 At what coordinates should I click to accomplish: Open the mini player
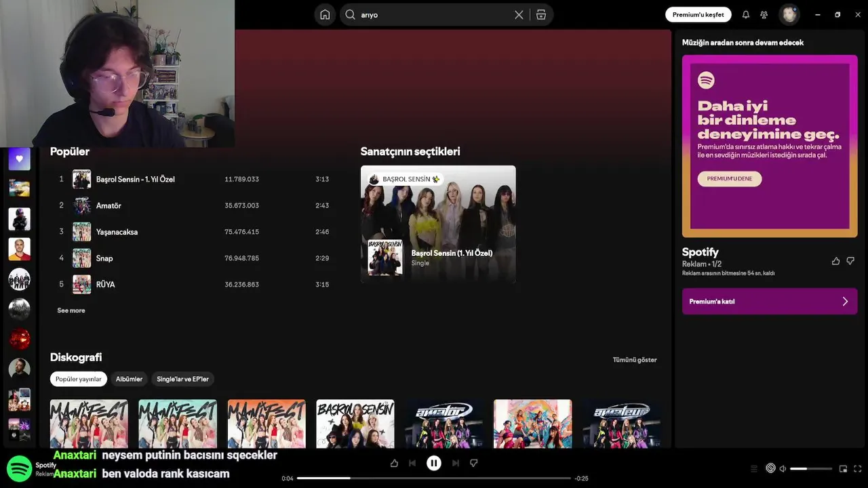844,468
